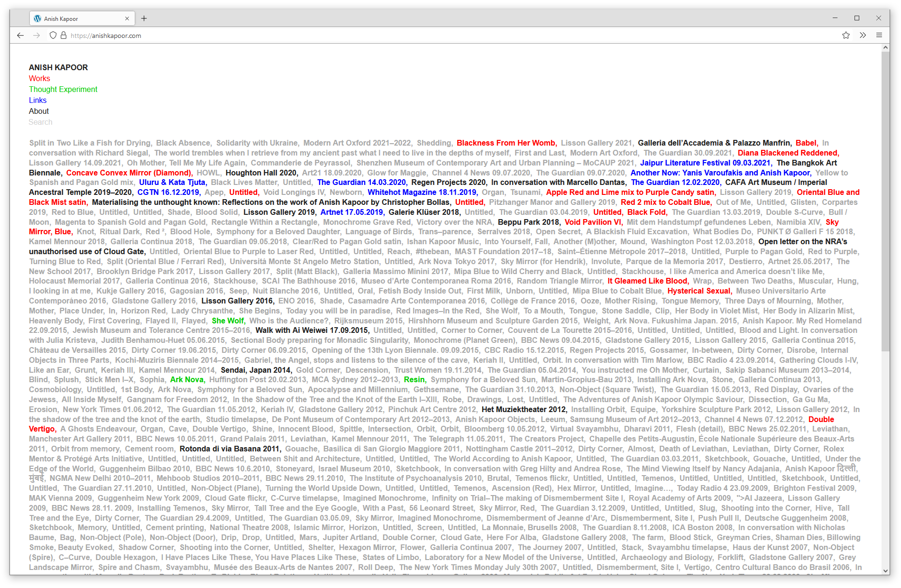The image size is (901, 588).
Task: Open the Black Lives Matter link
Action: pos(245,182)
